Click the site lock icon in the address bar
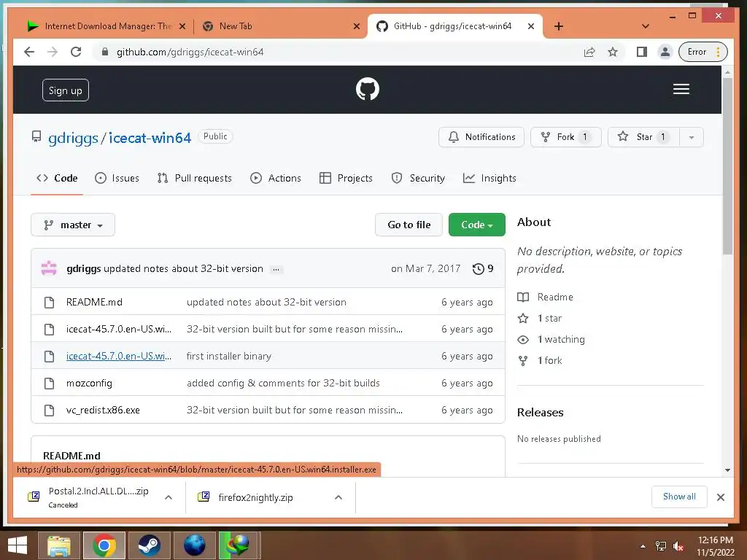Image resolution: width=747 pixels, height=560 pixels. [105, 52]
